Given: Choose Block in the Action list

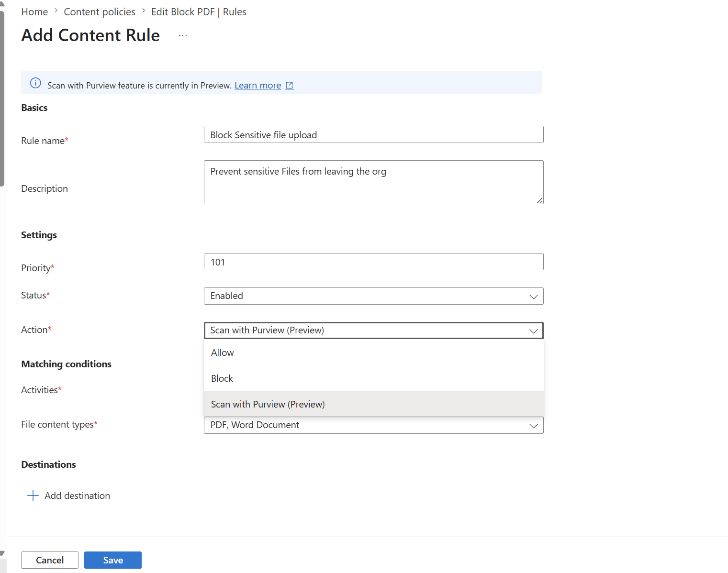Looking at the screenshot, I should pyautogui.click(x=222, y=378).
